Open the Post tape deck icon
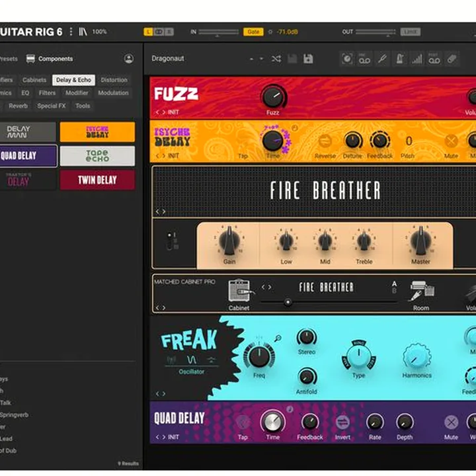The height and width of the screenshot is (476, 476). pos(434,59)
